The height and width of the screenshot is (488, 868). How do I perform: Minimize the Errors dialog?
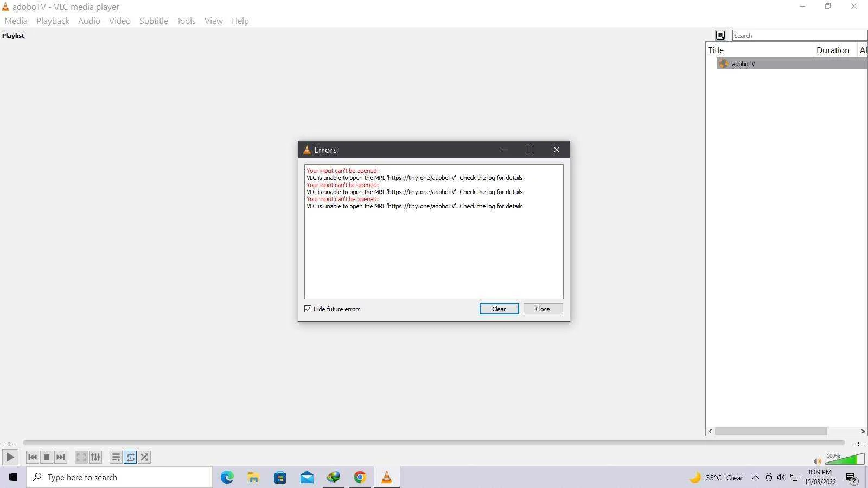[505, 150]
